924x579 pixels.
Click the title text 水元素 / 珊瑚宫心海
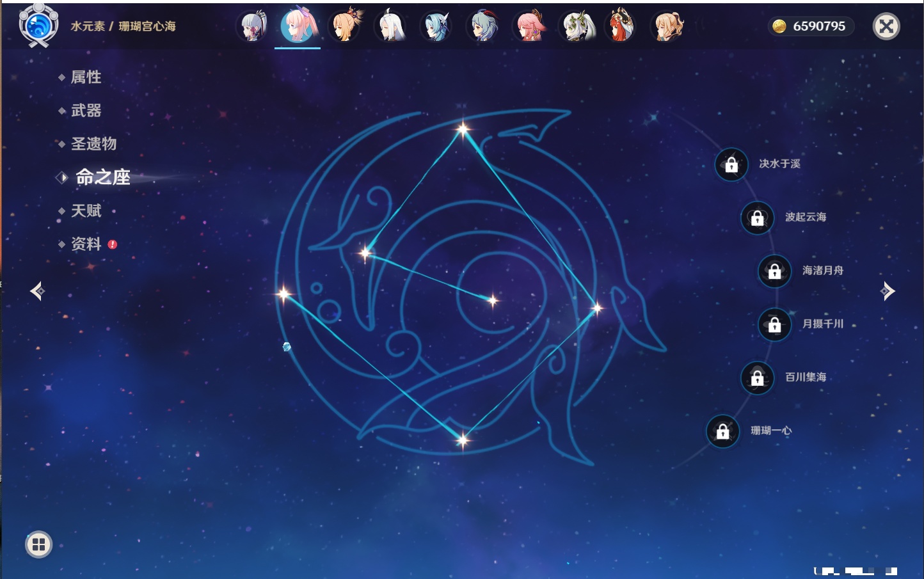point(123,26)
